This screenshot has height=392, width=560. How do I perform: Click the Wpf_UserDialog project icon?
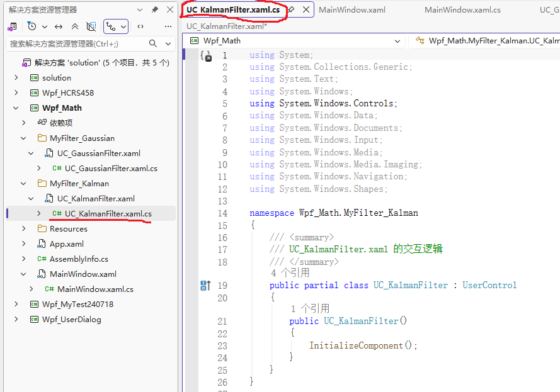(x=34, y=319)
